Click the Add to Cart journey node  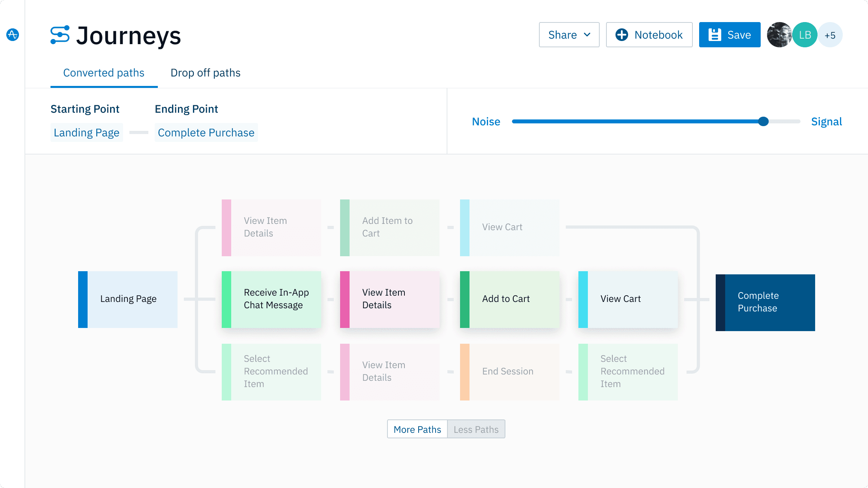(x=510, y=299)
